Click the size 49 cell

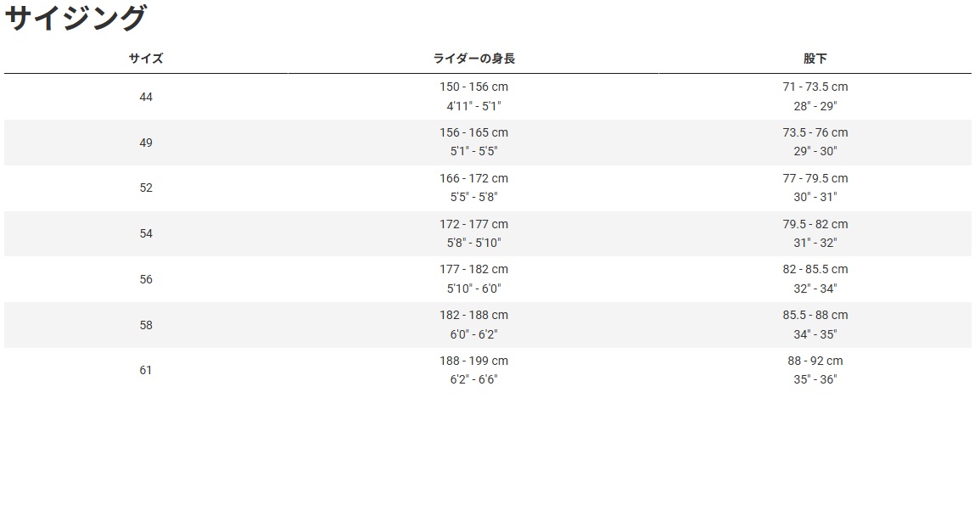point(146,143)
